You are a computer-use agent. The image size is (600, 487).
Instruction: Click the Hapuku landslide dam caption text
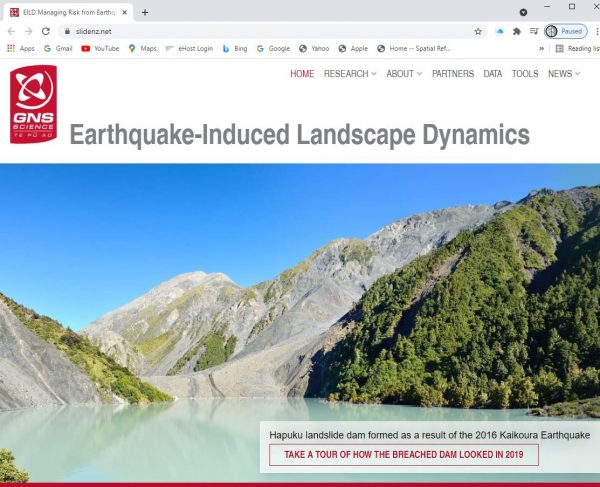tap(429, 435)
